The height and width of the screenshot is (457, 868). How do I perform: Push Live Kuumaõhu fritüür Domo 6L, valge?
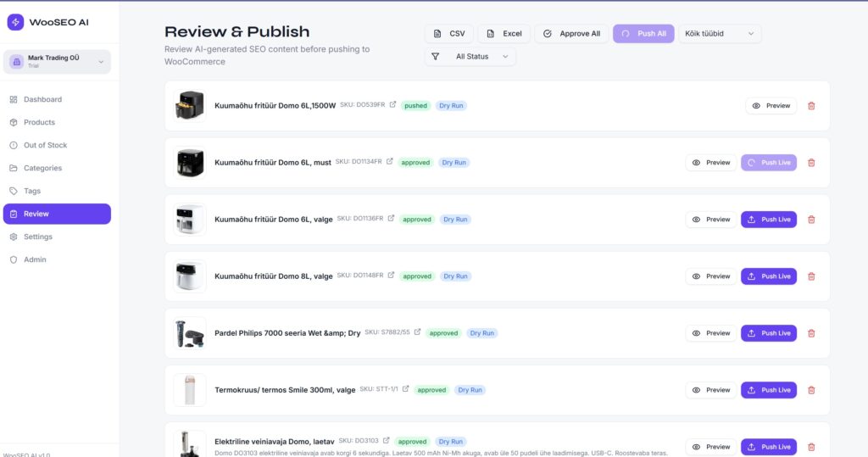tap(769, 220)
